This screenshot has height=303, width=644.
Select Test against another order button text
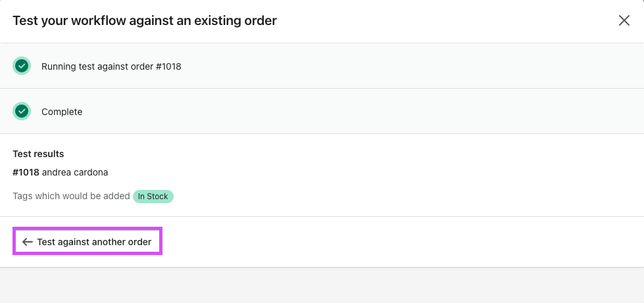(x=94, y=242)
